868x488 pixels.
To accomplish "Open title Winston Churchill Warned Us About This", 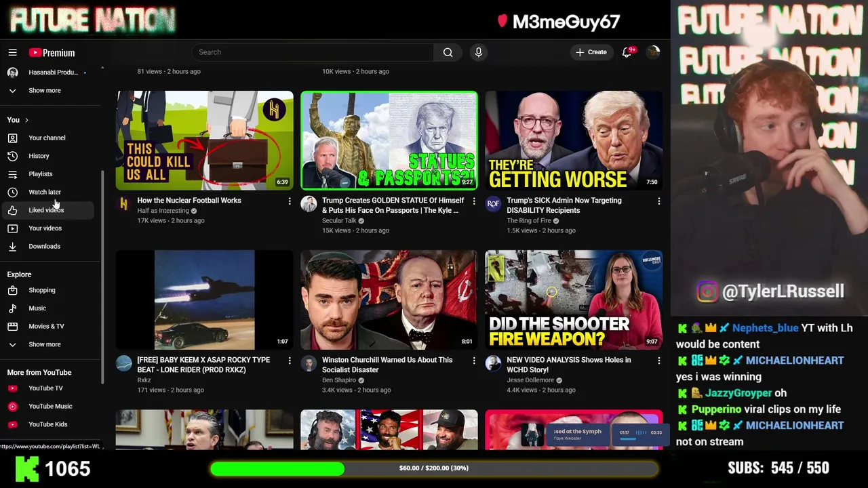I will coord(387,365).
